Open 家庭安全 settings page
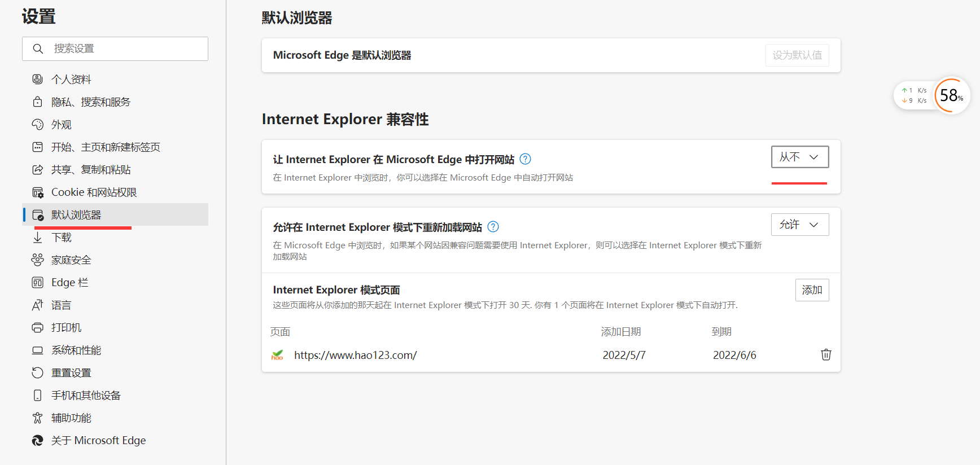 click(x=115, y=260)
